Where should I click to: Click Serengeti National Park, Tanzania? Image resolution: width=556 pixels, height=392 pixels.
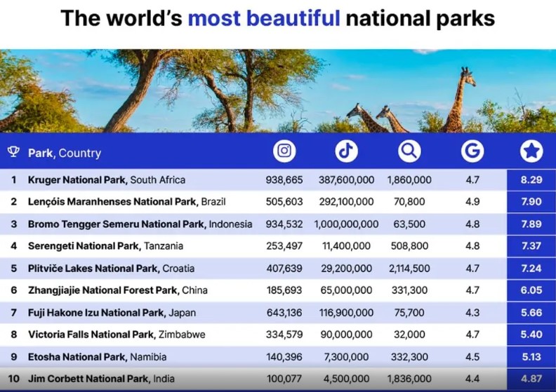pyautogui.click(x=105, y=246)
